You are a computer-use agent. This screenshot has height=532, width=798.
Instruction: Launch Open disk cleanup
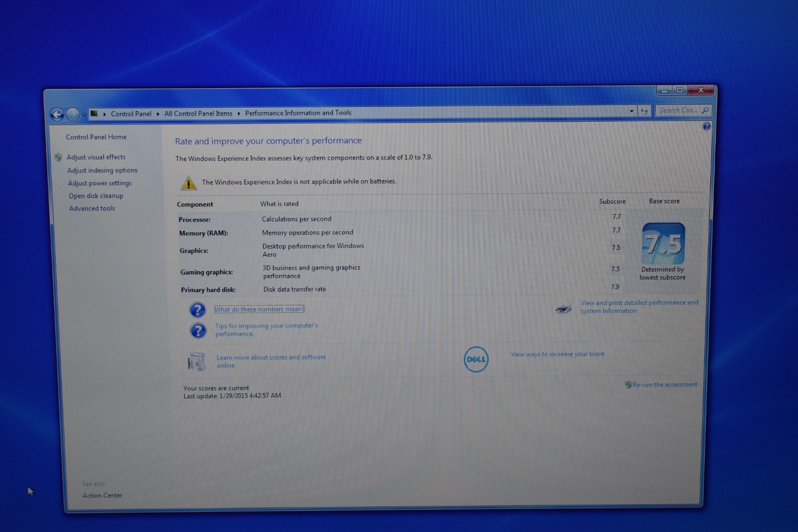click(x=96, y=195)
